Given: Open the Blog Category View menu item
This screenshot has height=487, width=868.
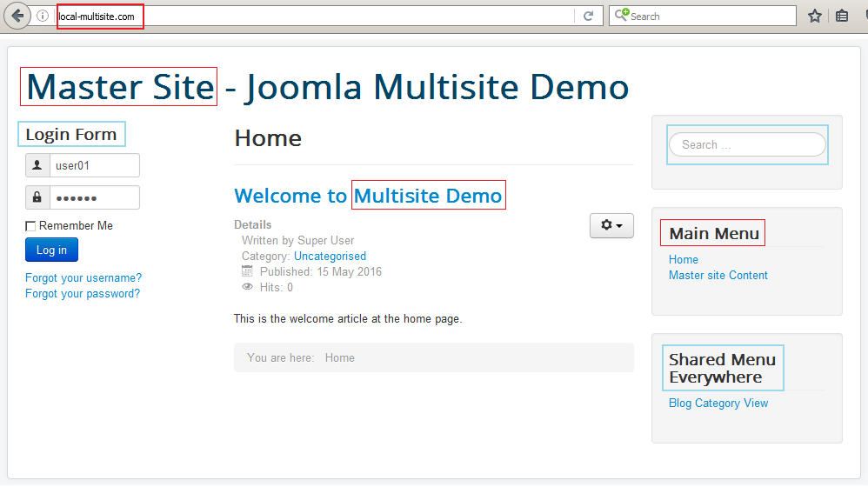Looking at the screenshot, I should (x=718, y=403).
